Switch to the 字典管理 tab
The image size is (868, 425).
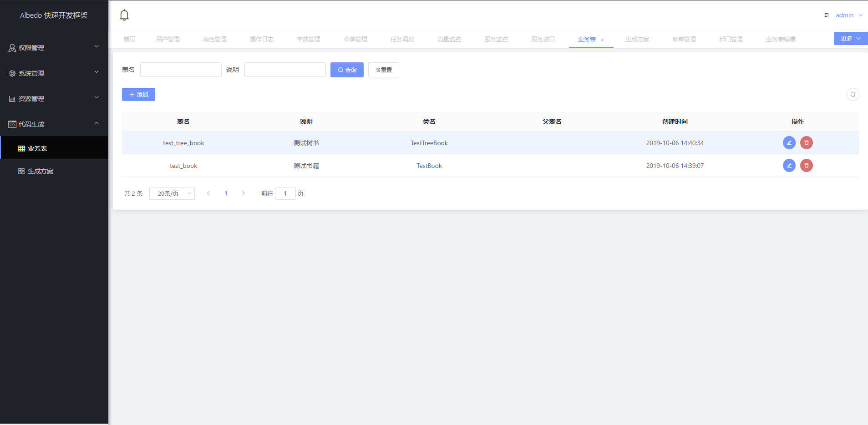pyautogui.click(x=309, y=39)
